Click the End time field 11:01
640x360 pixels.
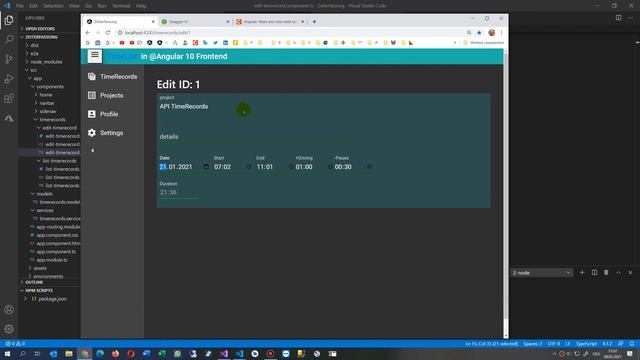pos(265,167)
